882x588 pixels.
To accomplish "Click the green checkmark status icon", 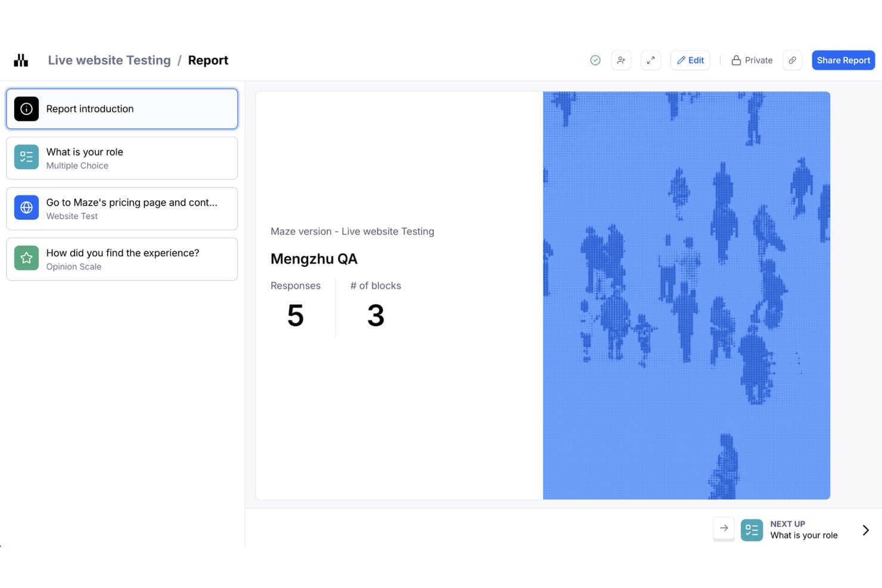I will [x=595, y=60].
